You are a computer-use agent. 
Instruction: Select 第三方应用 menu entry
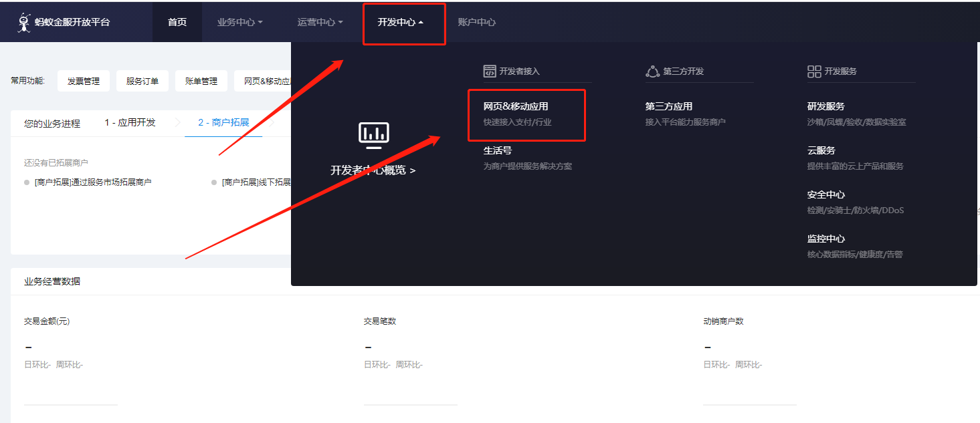[669, 106]
